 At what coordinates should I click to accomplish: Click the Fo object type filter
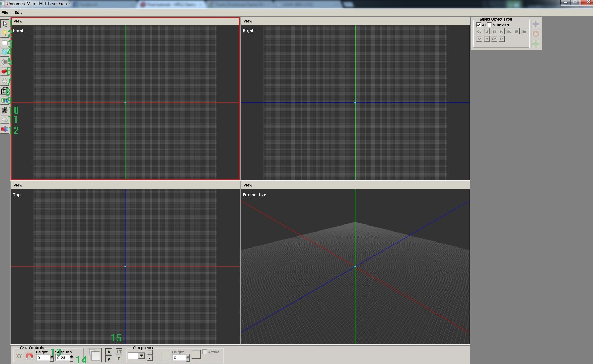pos(502,39)
